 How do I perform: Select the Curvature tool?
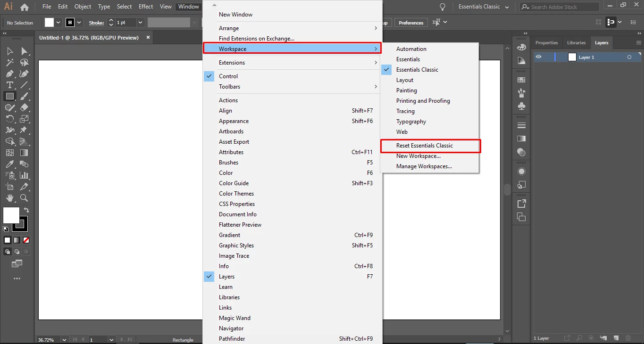click(x=24, y=74)
